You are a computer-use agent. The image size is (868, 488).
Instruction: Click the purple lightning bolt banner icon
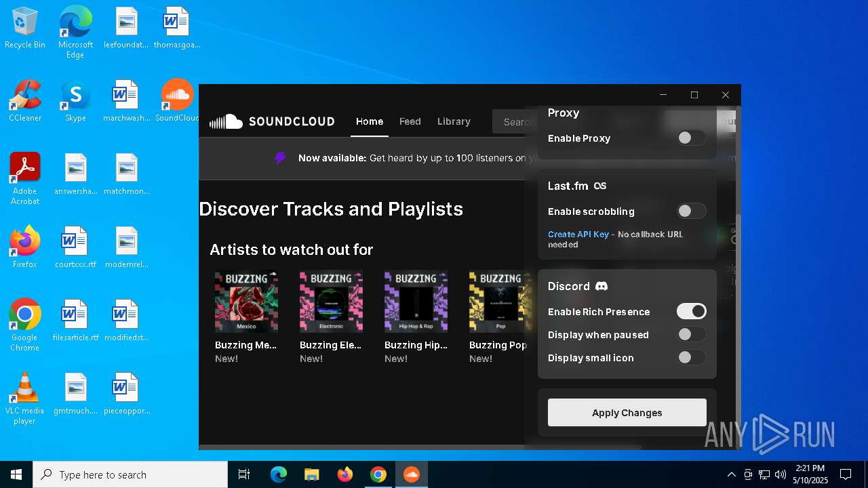280,158
